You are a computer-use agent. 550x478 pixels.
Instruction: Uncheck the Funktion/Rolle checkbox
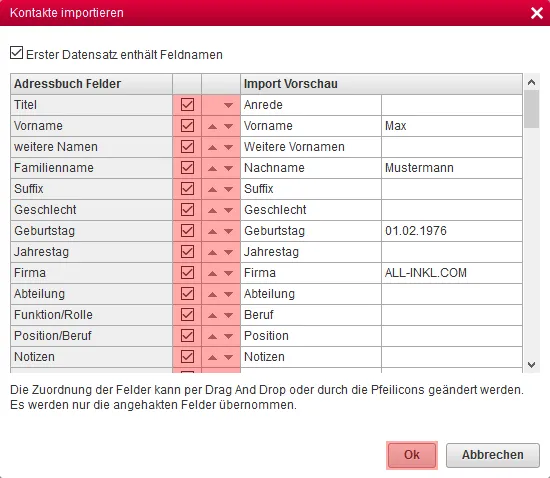[187, 314]
